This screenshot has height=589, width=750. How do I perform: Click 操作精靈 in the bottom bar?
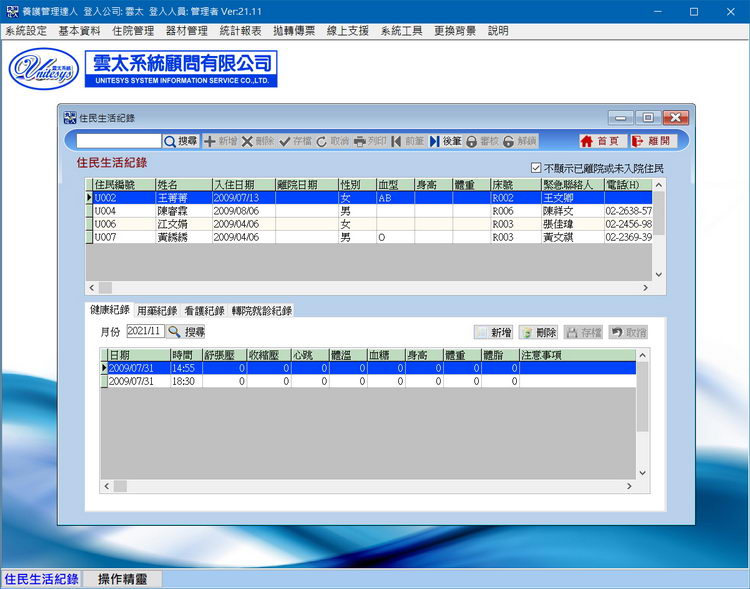tap(120, 579)
